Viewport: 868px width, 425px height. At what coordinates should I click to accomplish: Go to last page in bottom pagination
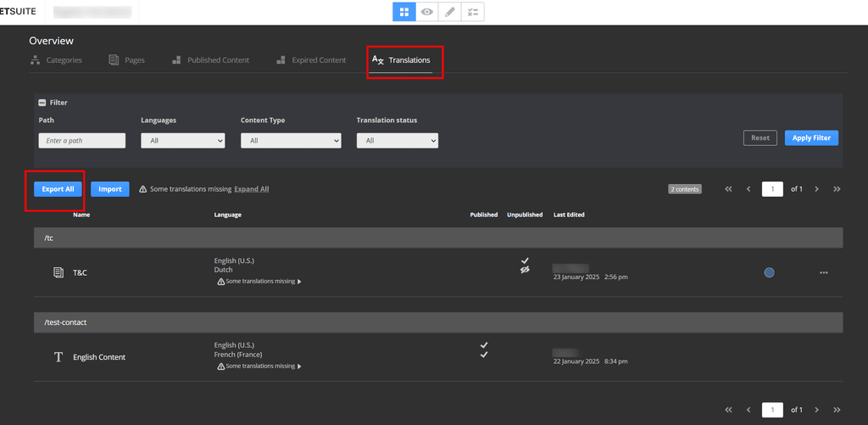click(x=837, y=410)
